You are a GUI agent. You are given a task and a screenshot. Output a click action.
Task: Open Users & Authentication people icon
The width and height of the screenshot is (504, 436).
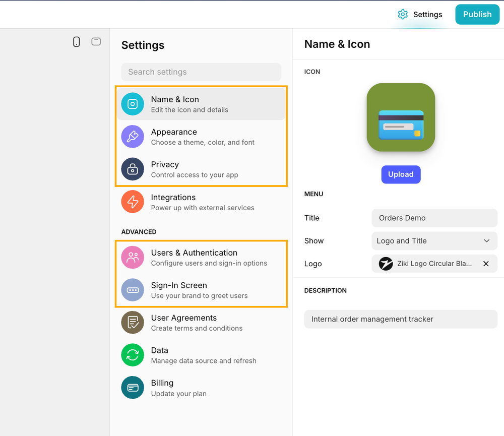click(132, 257)
